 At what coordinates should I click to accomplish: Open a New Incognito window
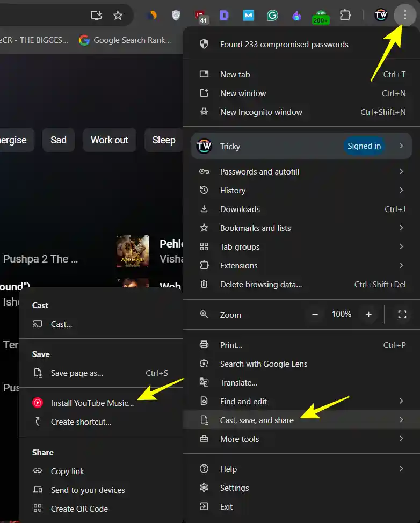pyautogui.click(x=301, y=112)
